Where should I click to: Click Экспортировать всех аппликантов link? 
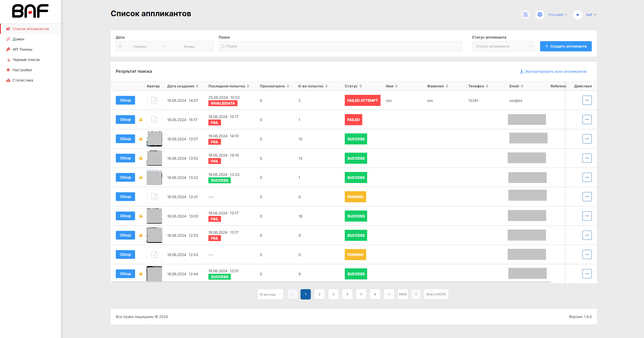pyautogui.click(x=553, y=71)
